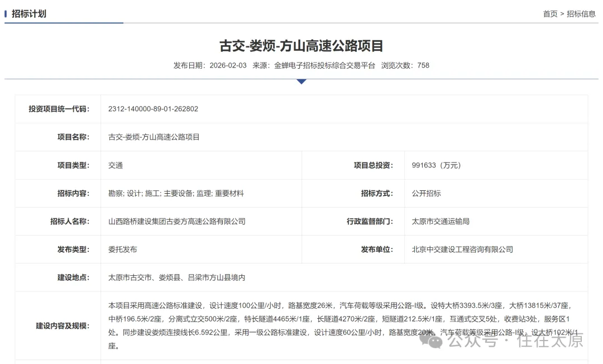Click the project type value 交通
Screen dimensions: 603x364
pos(116,165)
